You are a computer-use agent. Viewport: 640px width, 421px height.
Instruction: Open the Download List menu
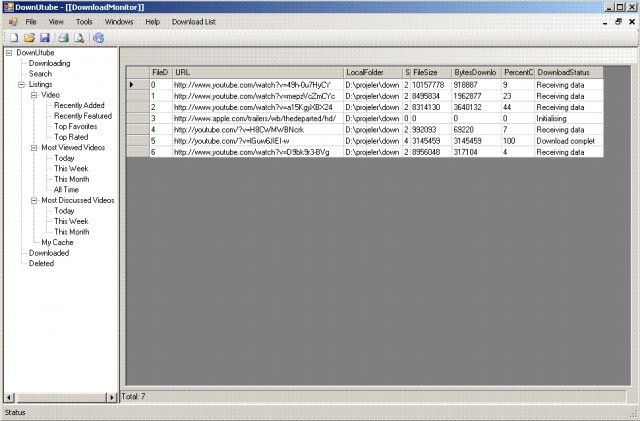click(x=193, y=22)
